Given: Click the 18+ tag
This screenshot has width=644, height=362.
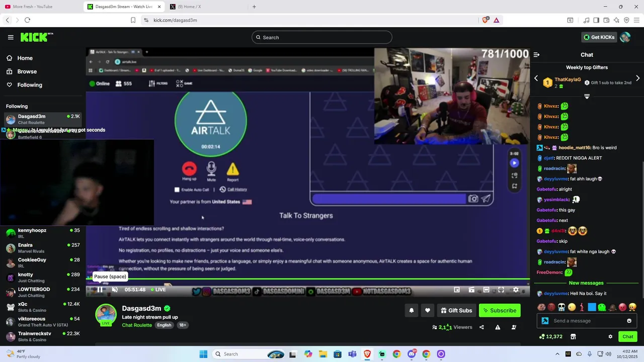Looking at the screenshot, I should coord(183,325).
